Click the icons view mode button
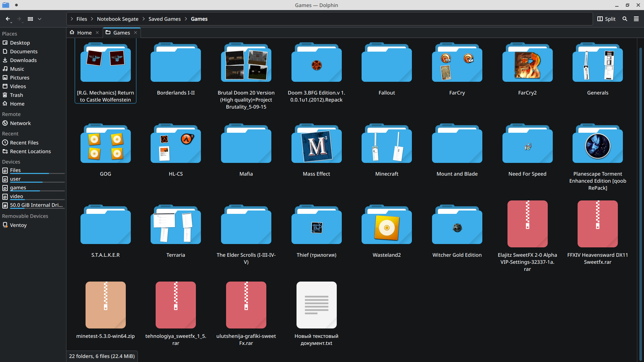The width and height of the screenshot is (644, 362). (30, 19)
